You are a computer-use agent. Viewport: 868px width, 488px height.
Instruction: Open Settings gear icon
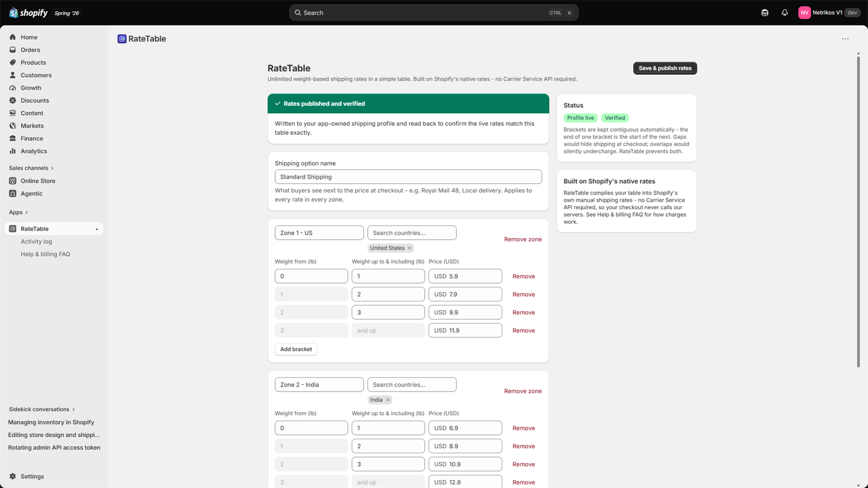[12, 477]
